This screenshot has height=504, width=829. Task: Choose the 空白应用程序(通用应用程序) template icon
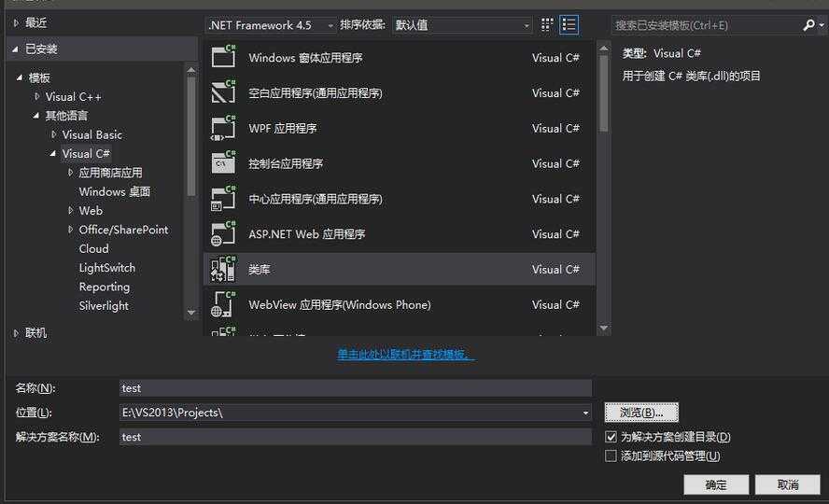pyautogui.click(x=223, y=91)
